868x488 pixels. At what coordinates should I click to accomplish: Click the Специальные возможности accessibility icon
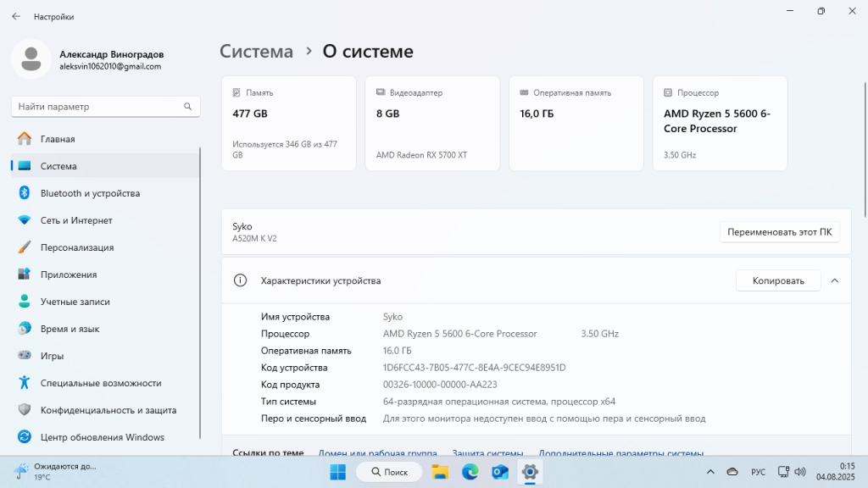pyautogui.click(x=25, y=382)
